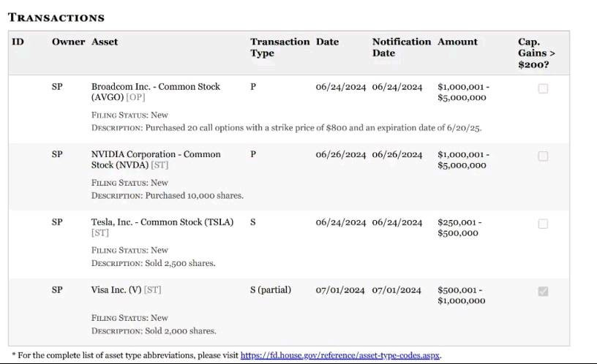The image size is (597, 364).
Task: Click the S (partial) transaction type
Action: (270, 290)
